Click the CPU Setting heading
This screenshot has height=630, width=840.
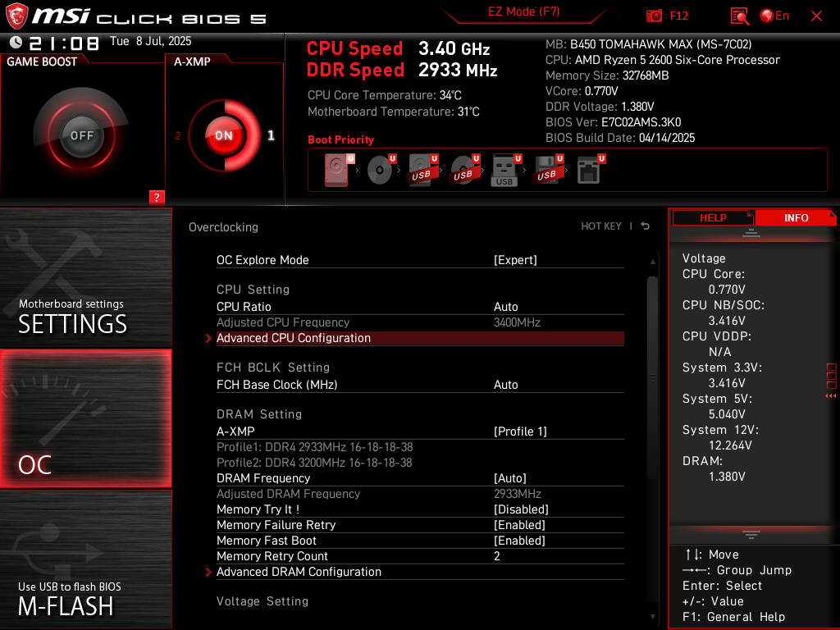(253, 290)
